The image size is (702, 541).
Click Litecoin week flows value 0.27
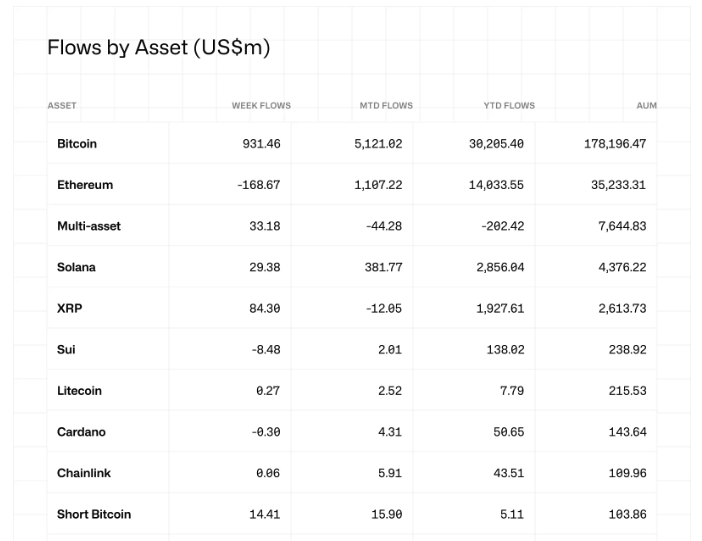(268, 391)
